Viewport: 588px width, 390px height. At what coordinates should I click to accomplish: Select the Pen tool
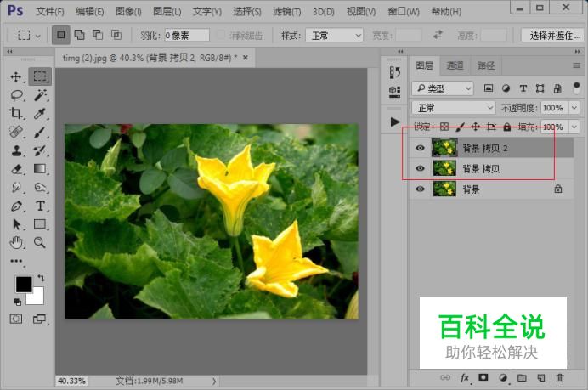16,206
